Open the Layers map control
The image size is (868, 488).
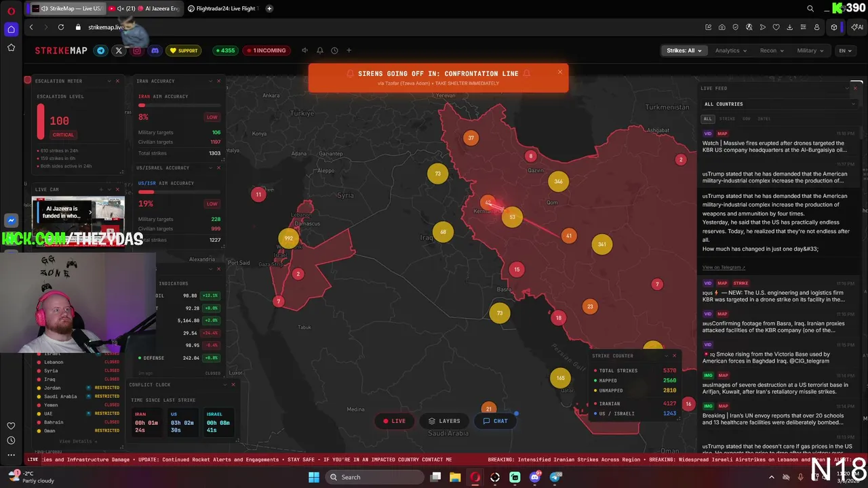pos(444,421)
